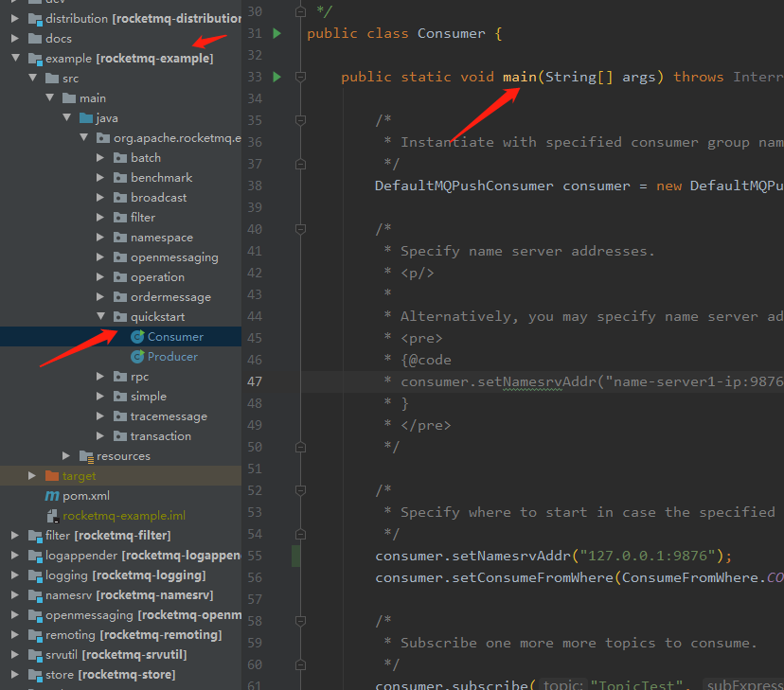Click the store module folder icon
The image size is (784, 690).
pyautogui.click(x=35, y=675)
